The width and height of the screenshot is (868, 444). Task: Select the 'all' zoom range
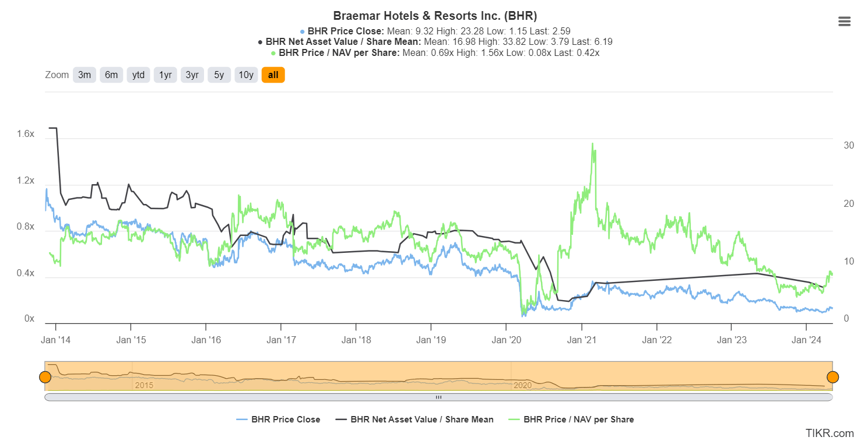273,75
